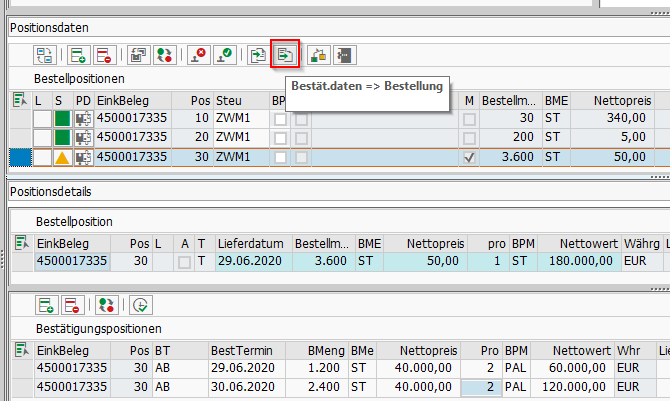The width and height of the screenshot is (670, 401).
Task: Click the highlighted Bestät.daten => Bestellung icon
Action: click(285, 54)
